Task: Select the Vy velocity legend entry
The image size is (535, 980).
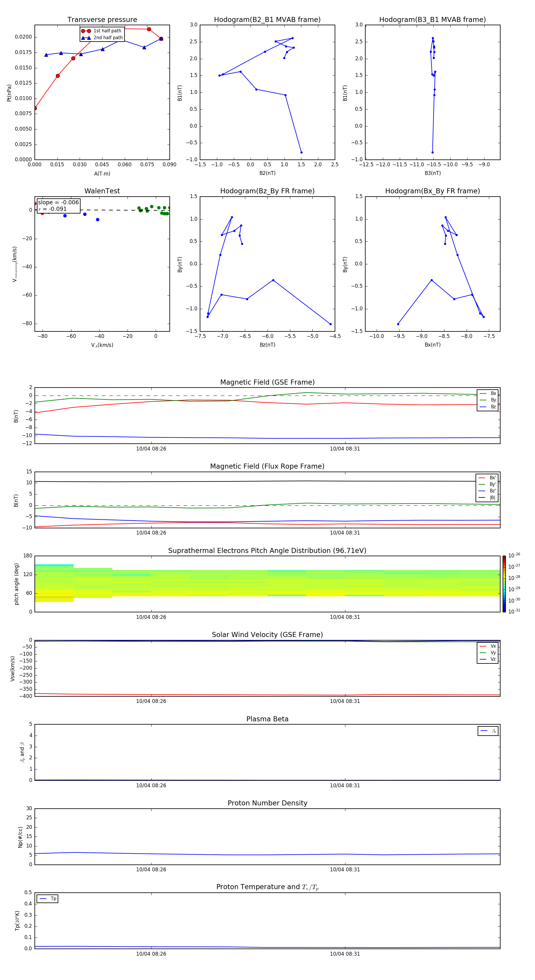Action: (x=488, y=652)
